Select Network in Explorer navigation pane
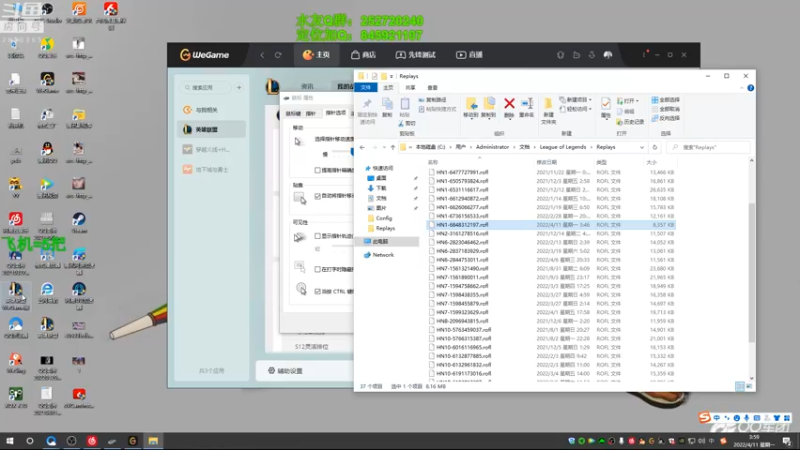The width and height of the screenshot is (800, 450). (383, 255)
